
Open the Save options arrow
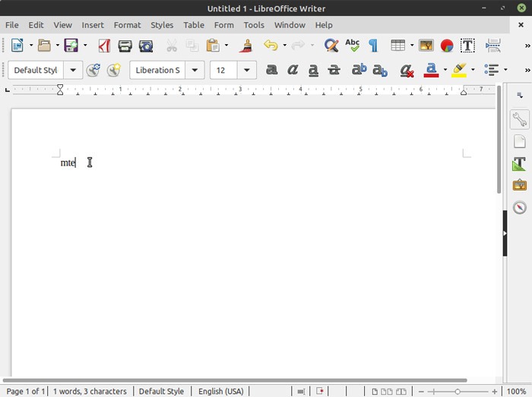[x=85, y=46]
